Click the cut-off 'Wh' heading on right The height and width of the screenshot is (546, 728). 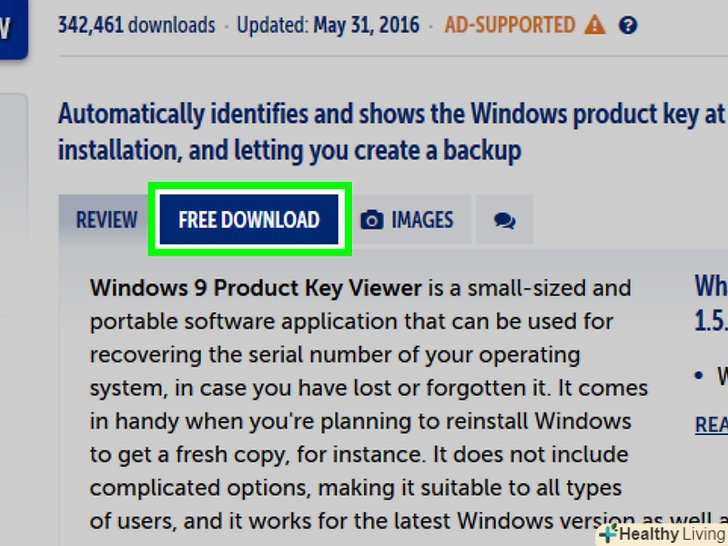(x=711, y=287)
